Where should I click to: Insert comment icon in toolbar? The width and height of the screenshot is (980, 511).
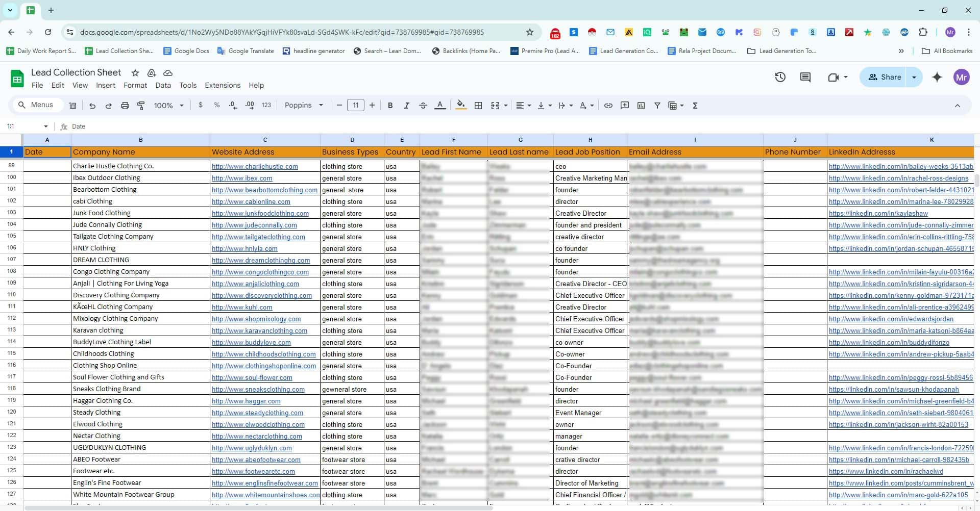624,106
